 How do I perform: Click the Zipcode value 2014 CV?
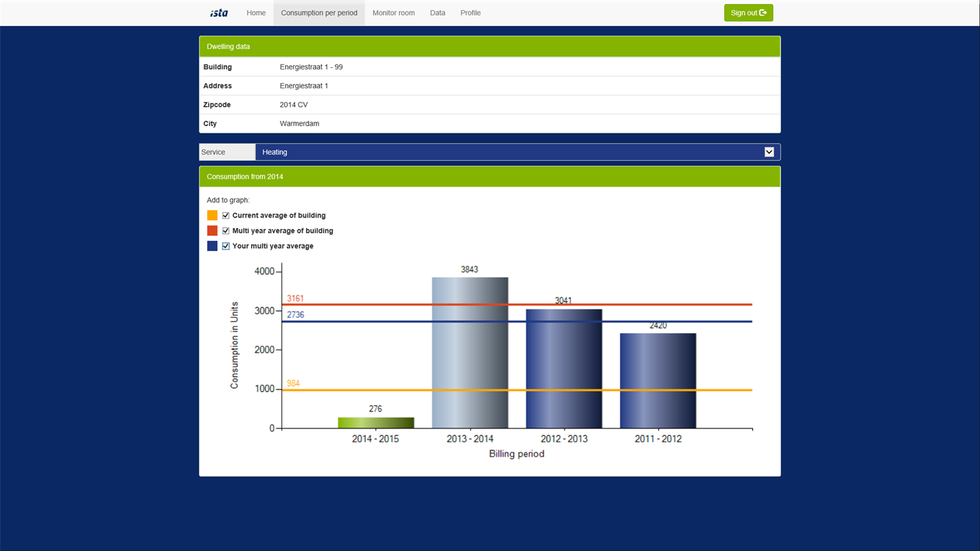pos(294,105)
